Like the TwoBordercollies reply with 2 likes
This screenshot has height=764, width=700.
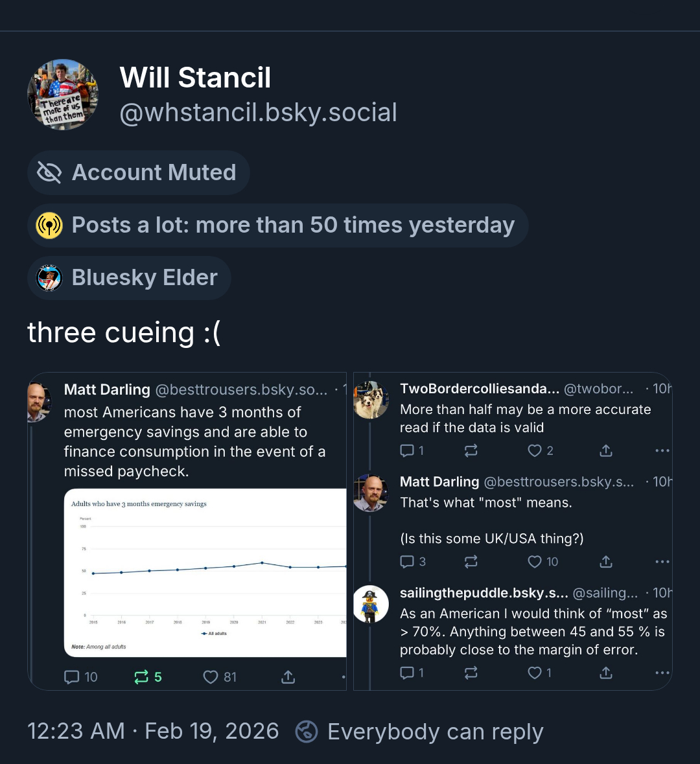click(x=535, y=450)
